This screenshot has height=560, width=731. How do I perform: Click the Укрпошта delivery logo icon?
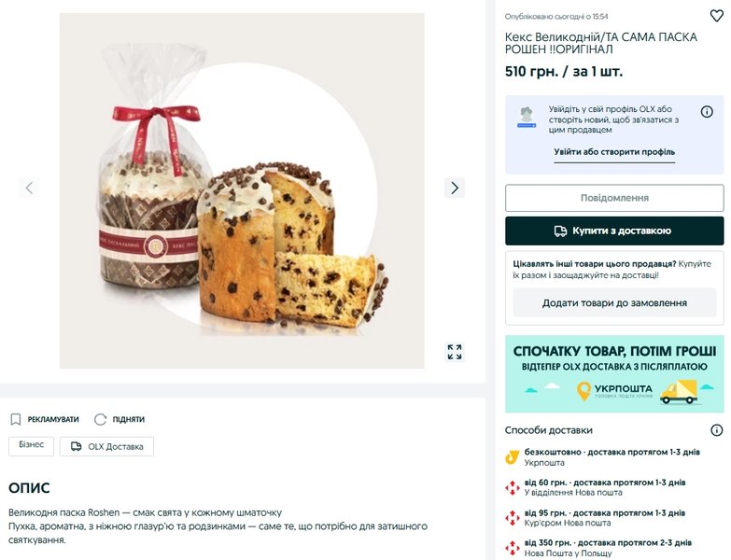click(x=513, y=457)
